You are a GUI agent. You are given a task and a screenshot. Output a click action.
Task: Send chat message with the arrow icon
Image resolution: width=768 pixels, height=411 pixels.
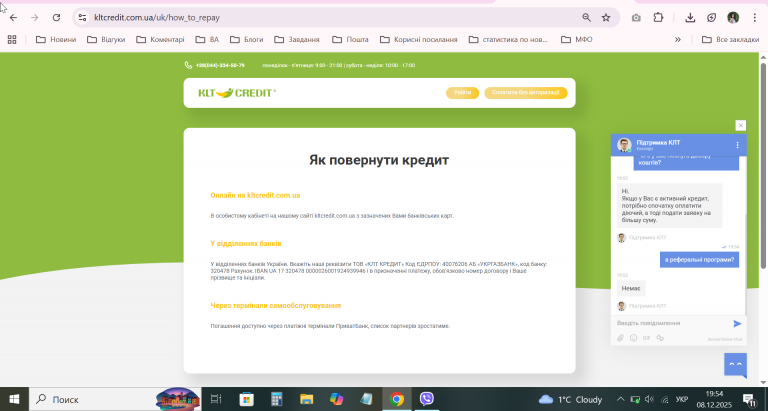click(x=737, y=323)
